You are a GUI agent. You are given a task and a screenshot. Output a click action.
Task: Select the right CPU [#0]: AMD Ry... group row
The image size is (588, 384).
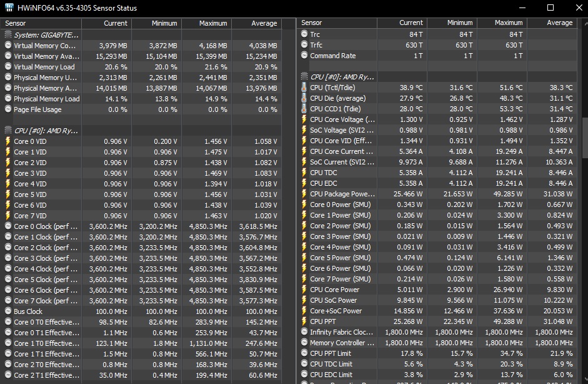tap(438, 77)
